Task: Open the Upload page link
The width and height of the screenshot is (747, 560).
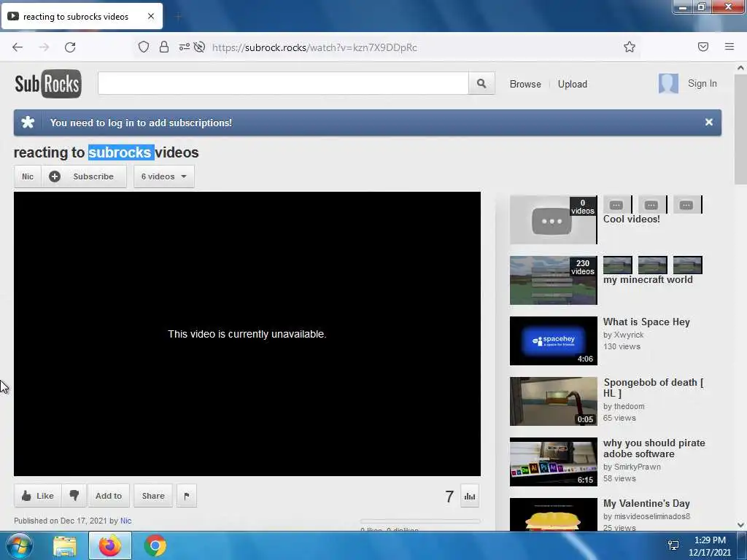Action: point(572,84)
